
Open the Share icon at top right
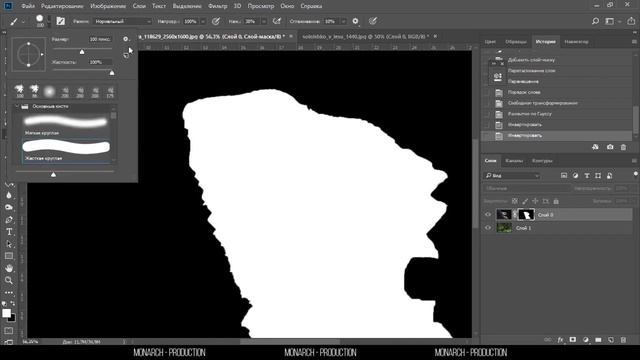pyautogui.click(x=631, y=21)
